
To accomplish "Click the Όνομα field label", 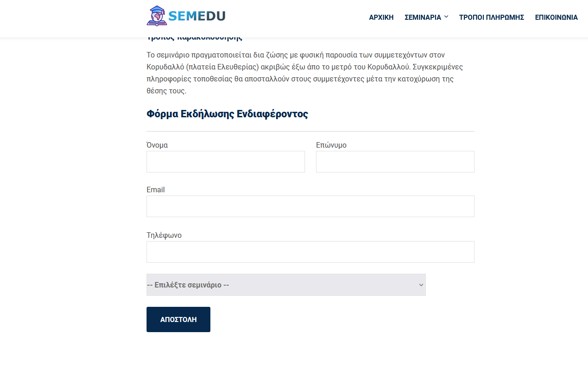I will [157, 145].
